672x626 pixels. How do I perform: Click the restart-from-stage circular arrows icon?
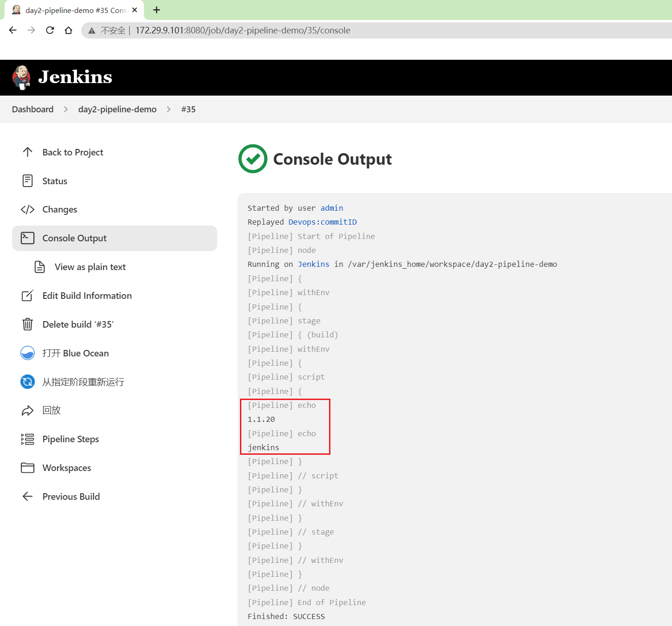tap(27, 382)
